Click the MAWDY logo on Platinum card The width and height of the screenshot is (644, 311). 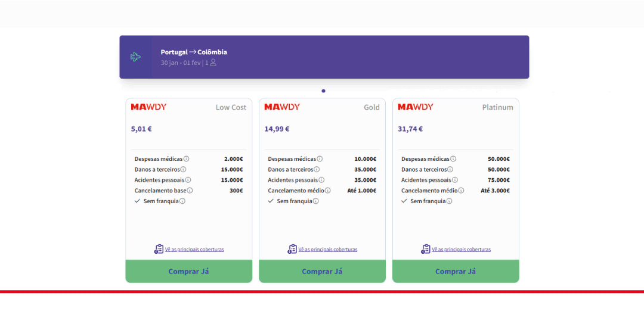tap(416, 107)
